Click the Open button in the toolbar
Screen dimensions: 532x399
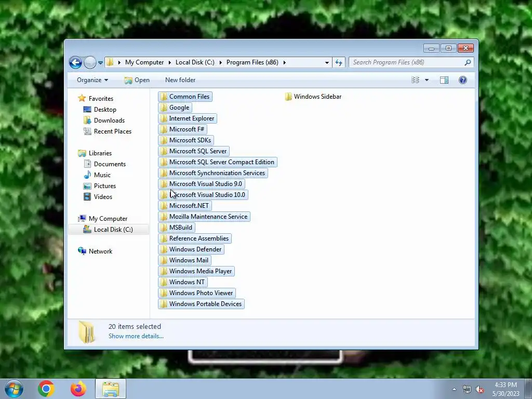(x=137, y=80)
